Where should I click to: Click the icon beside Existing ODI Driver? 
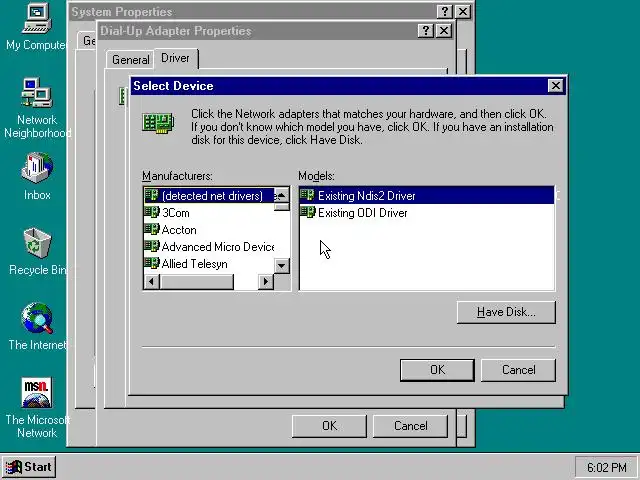click(x=308, y=212)
